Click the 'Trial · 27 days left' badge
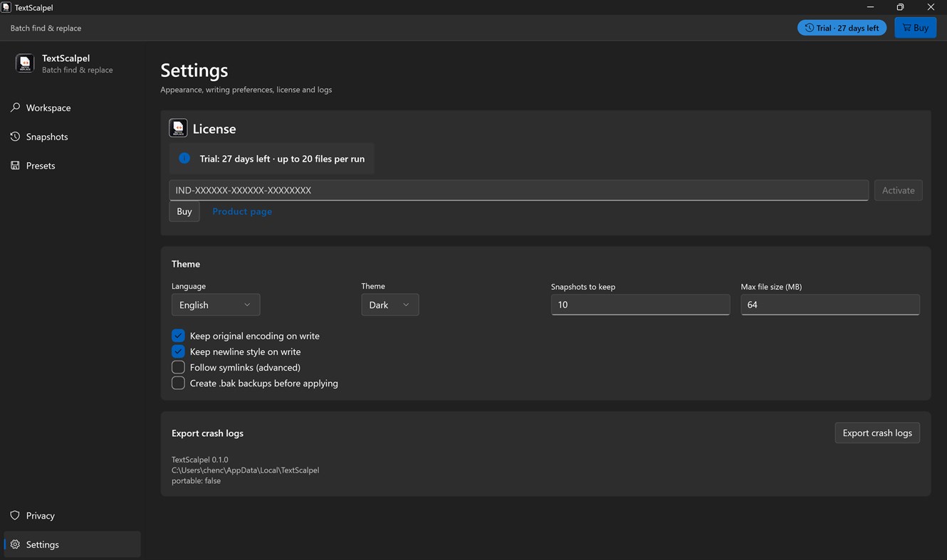This screenshot has width=947, height=560. point(842,28)
